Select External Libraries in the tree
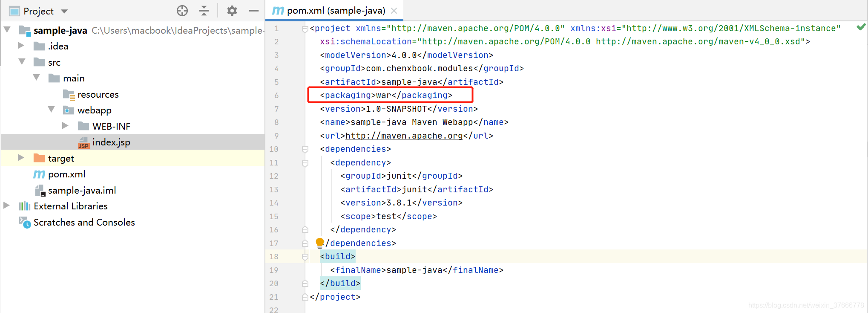This screenshot has width=868, height=313. [71, 206]
